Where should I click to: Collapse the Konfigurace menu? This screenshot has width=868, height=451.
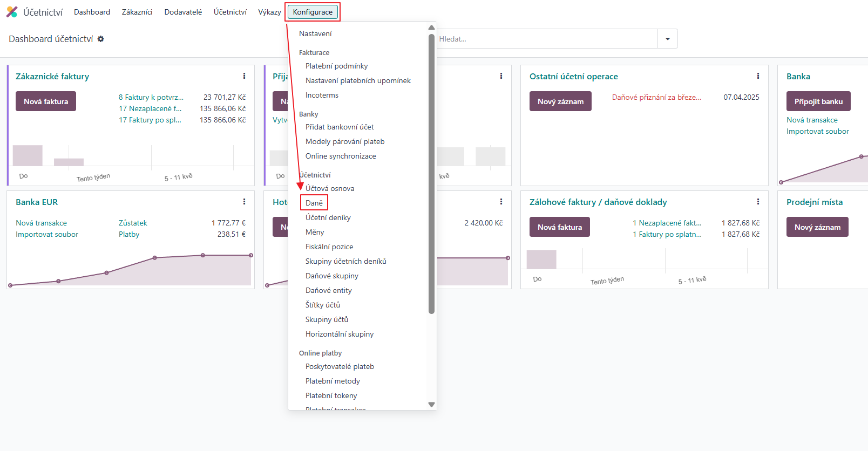[x=313, y=12]
